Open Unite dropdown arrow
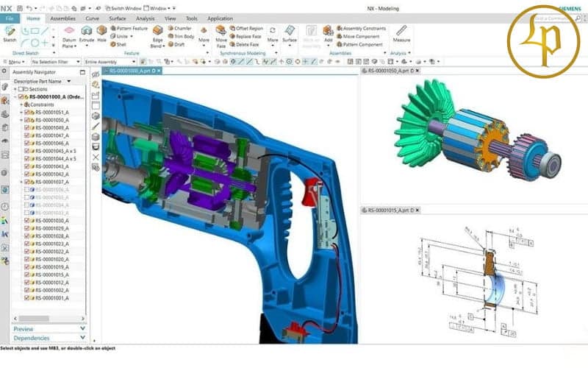This screenshot has height=368, width=588. point(132,36)
